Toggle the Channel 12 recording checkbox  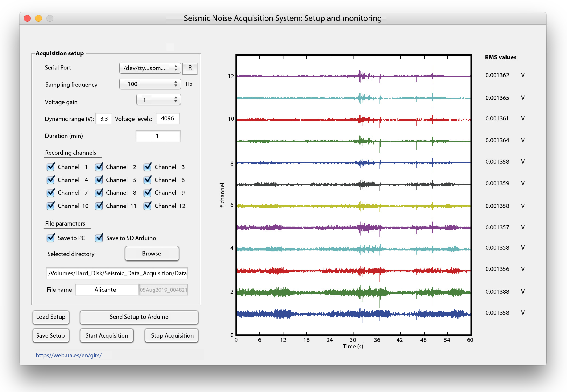(147, 206)
